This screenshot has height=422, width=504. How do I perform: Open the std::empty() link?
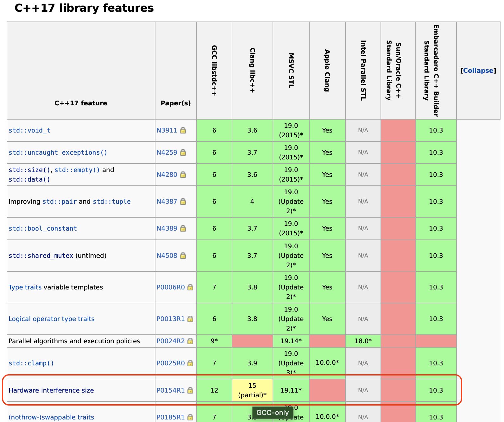(77, 170)
